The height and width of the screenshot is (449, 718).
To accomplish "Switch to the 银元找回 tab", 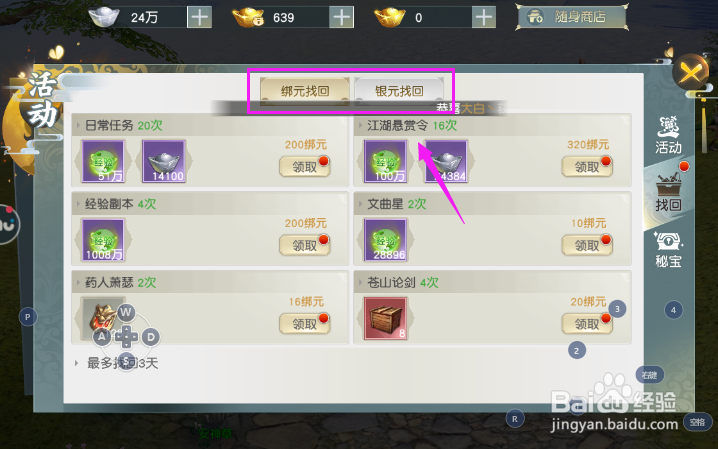I will [x=399, y=91].
